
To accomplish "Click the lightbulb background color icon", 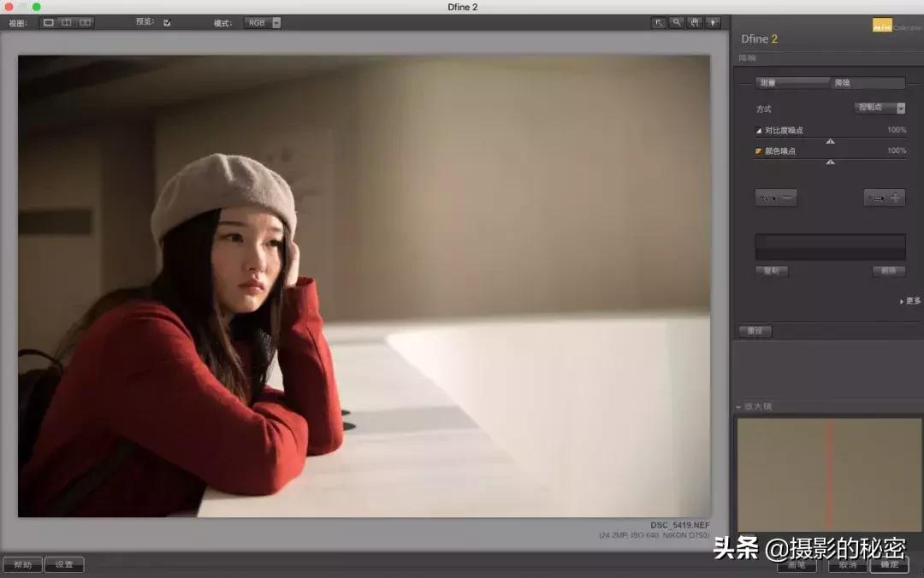I will (x=713, y=23).
